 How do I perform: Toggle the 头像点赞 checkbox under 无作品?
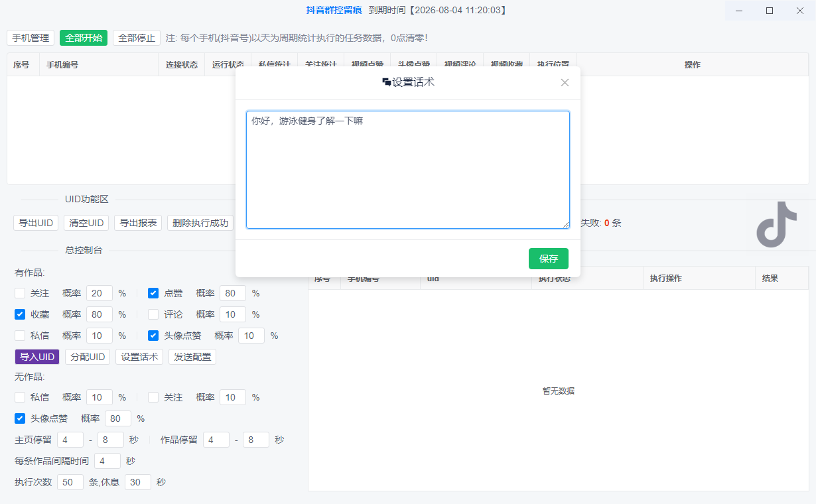20,418
